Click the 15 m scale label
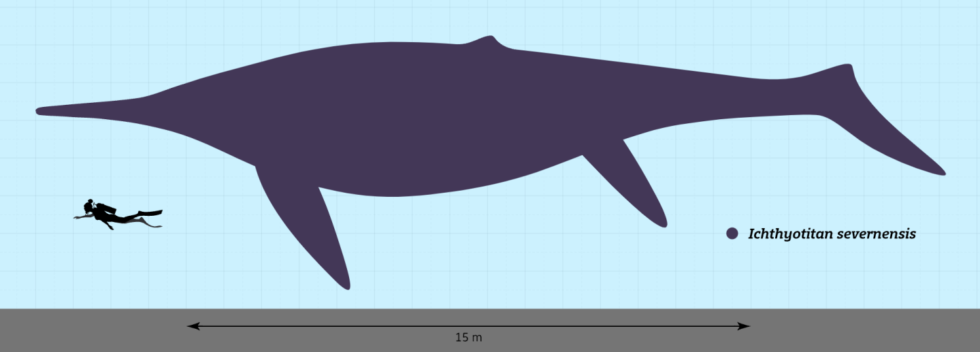This screenshot has width=980, height=352. tap(468, 338)
